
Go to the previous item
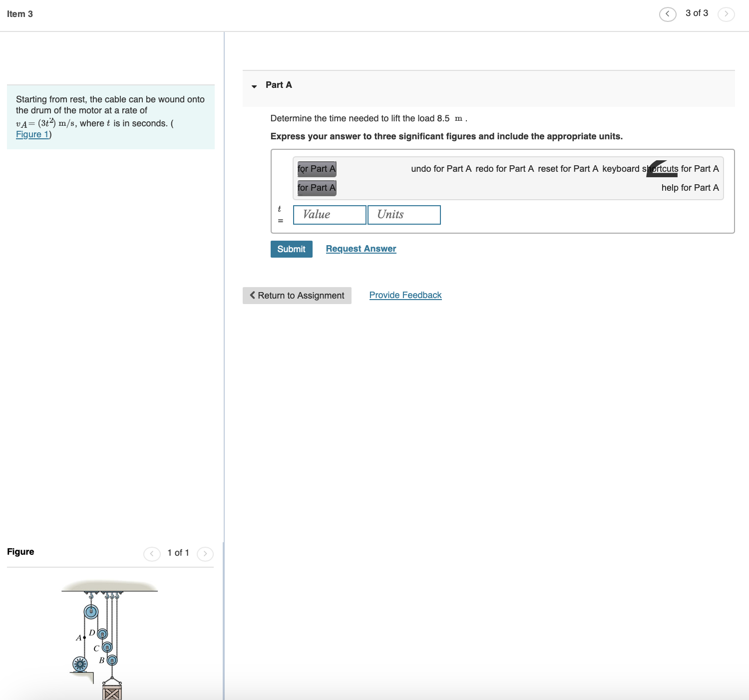tap(668, 14)
